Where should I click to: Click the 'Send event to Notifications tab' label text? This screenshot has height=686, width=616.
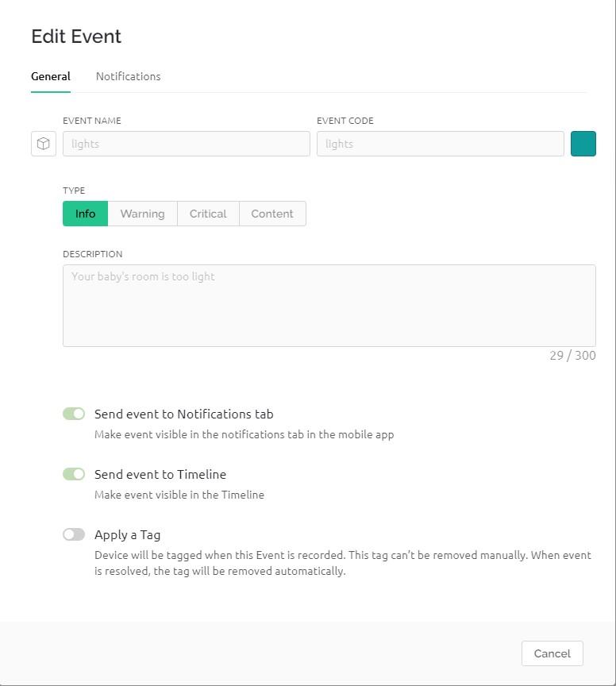point(183,414)
